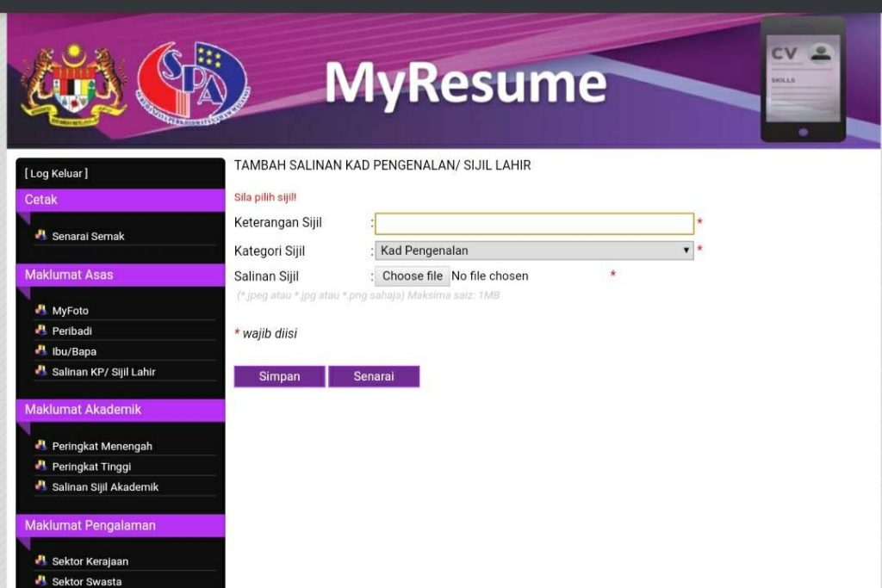Focus the Keterangan Sijil text field
The height and width of the screenshot is (588, 882).
[534, 223]
